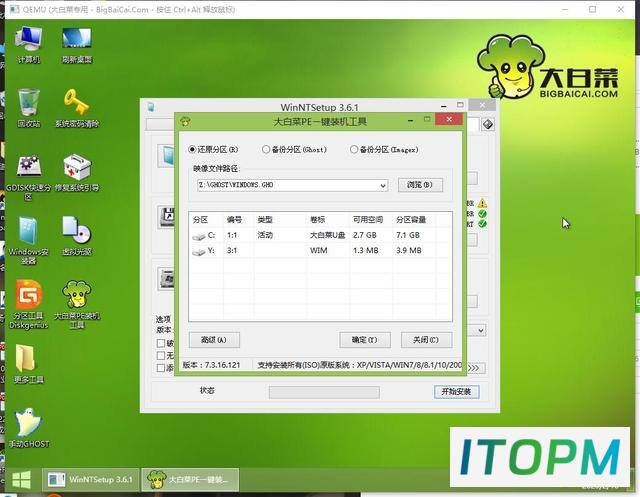The width and height of the screenshot is (640, 497).
Task: Click the WIM volume label cell
Action: point(318,251)
